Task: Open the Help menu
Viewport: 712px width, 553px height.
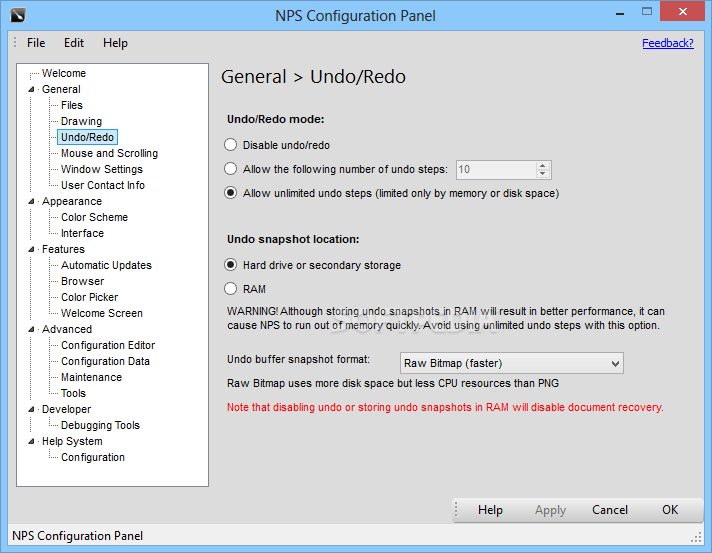Action: point(115,43)
